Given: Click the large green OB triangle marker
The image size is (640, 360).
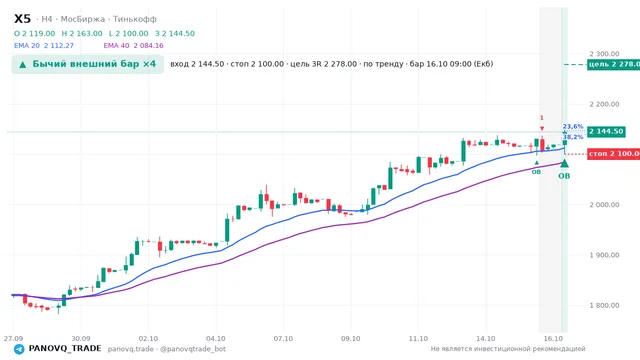Looking at the screenshot, I should (564, 163).
